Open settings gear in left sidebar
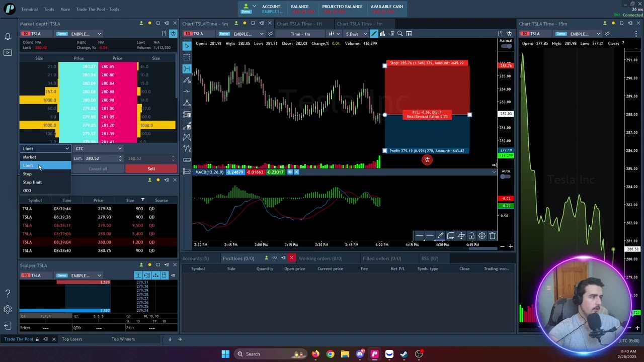Screen dimensions: 644x362 pyautogui.click(x=8, y=310)
